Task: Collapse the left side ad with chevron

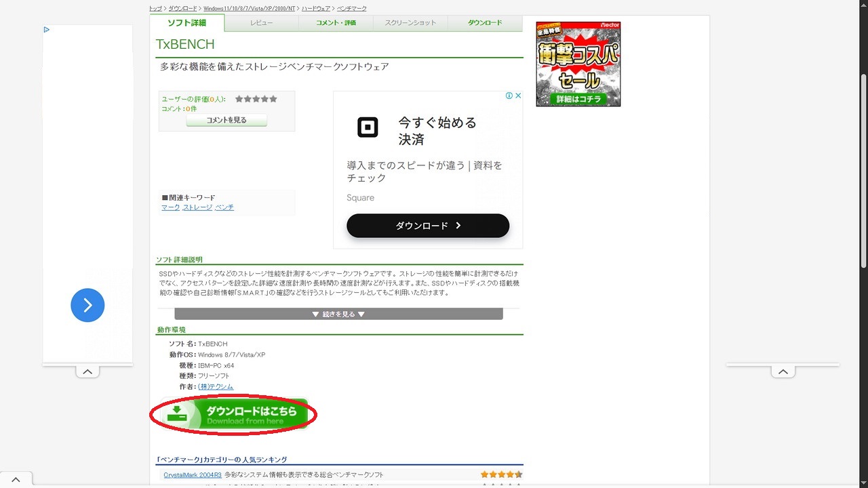Action: coord(87,371)
